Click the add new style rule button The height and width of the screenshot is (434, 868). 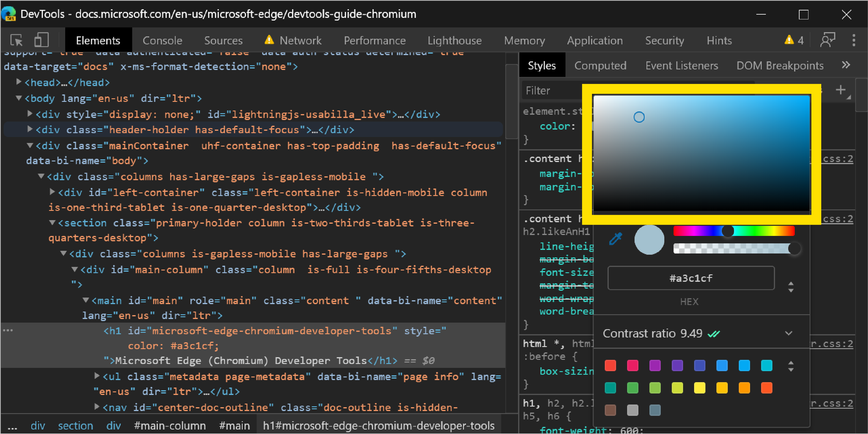[841, 90]
